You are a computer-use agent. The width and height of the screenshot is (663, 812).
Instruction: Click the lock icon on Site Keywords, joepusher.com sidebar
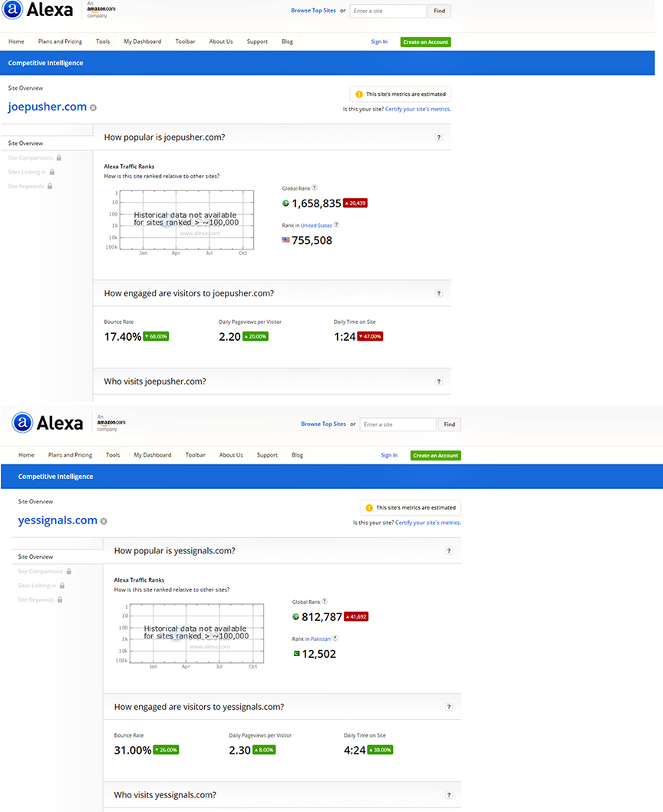coord(50,186)
